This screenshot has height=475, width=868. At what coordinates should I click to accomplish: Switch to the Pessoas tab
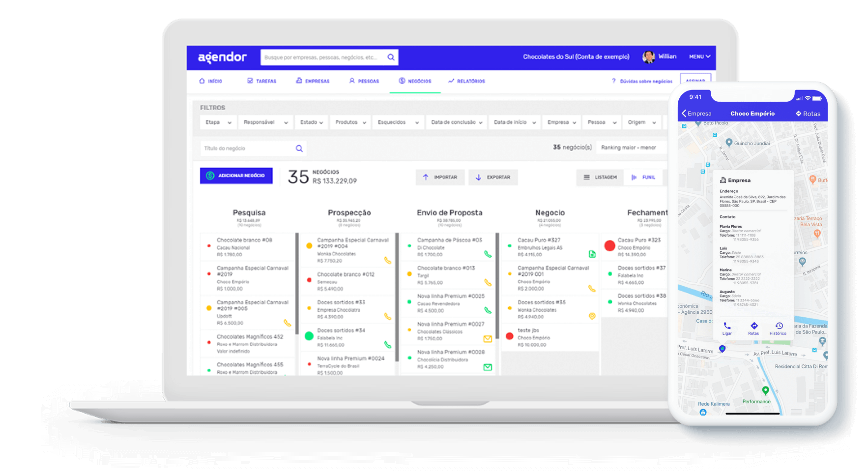pyautogui.click(x=364, y=81)
